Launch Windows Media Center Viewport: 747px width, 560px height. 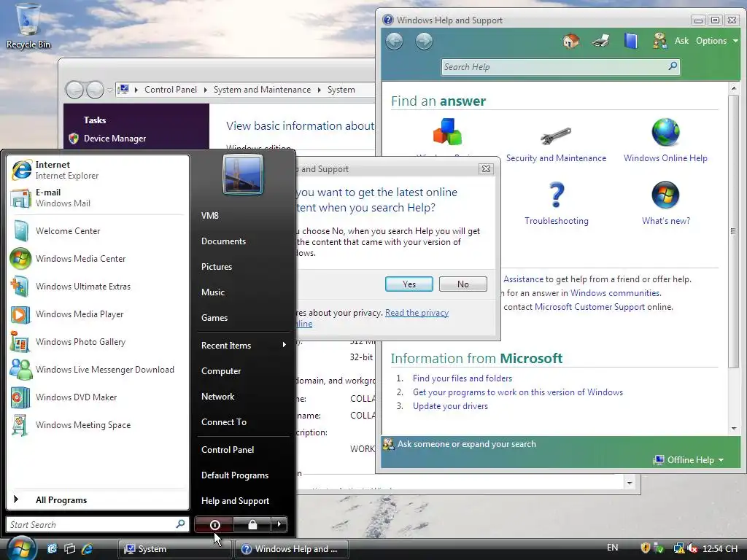click(x=98, y=259)
